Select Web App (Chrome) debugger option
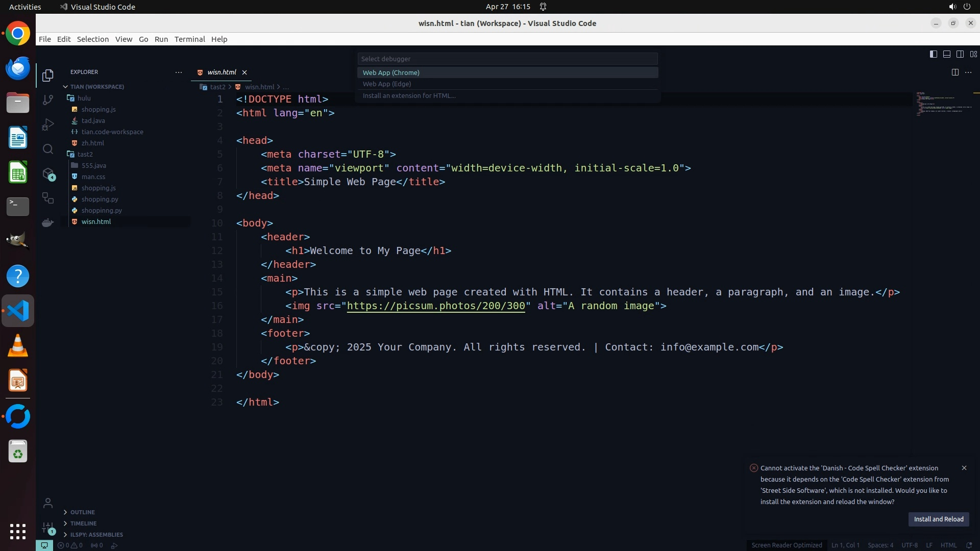980x551 pixels. coord(391,72)
